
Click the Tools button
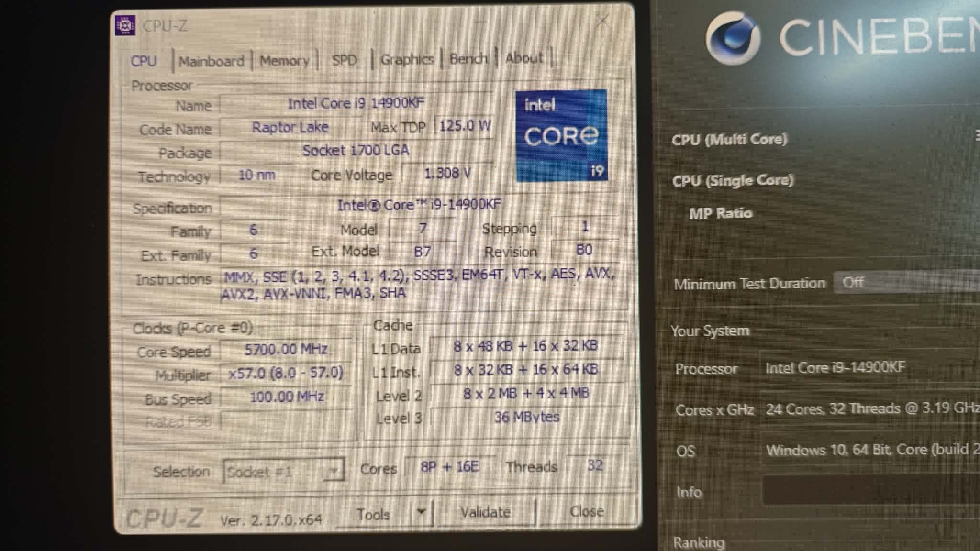tap(373, 514)
